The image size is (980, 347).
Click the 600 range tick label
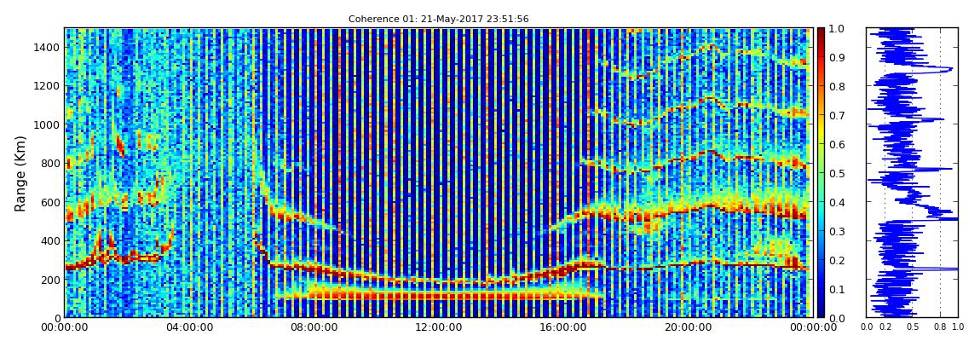pyautogui.click(x=49, y=203)
